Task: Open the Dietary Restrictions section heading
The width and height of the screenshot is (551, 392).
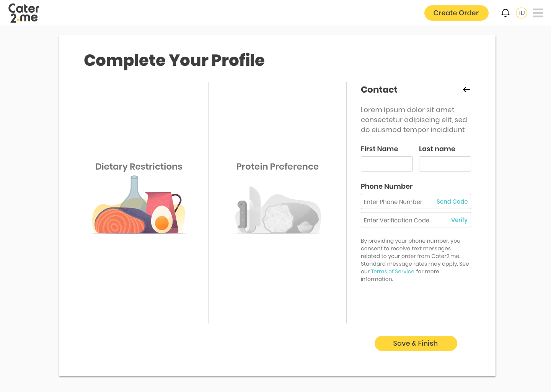Action: pos(139,167)
